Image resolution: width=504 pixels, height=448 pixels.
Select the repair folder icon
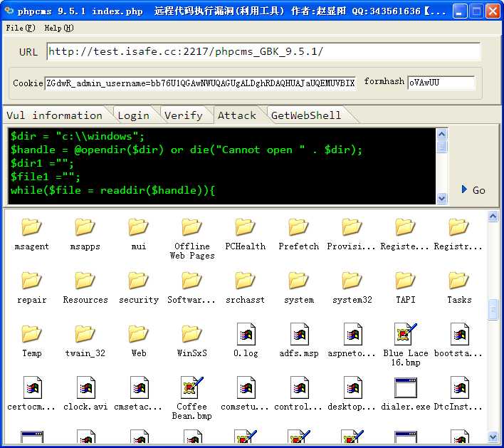point(31,280)
